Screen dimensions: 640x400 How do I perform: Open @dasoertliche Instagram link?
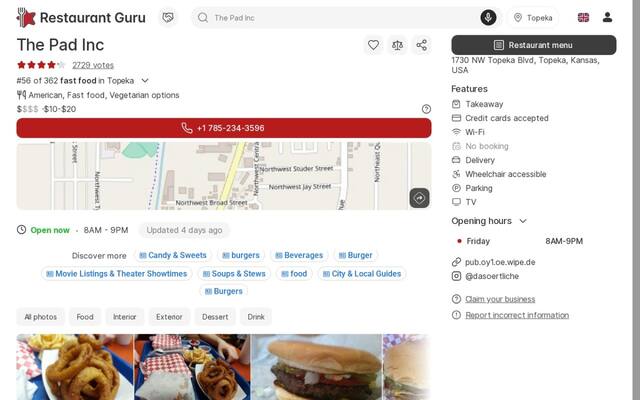492,276
